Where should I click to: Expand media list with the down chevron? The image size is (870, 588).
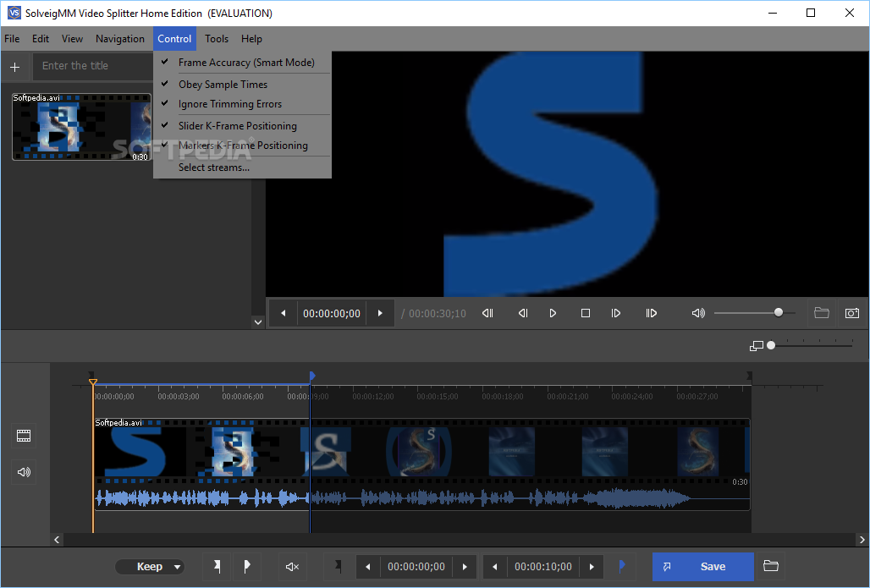pos(258,321)
